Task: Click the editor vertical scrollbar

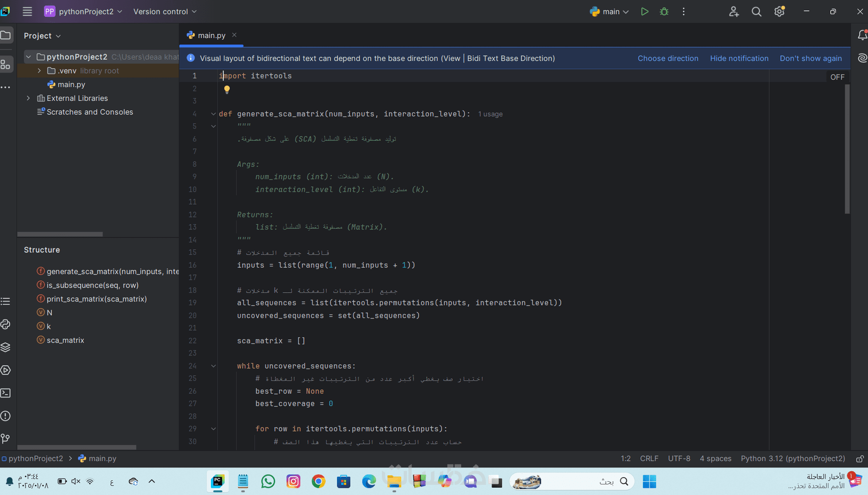Action: (x=847, y=149)
